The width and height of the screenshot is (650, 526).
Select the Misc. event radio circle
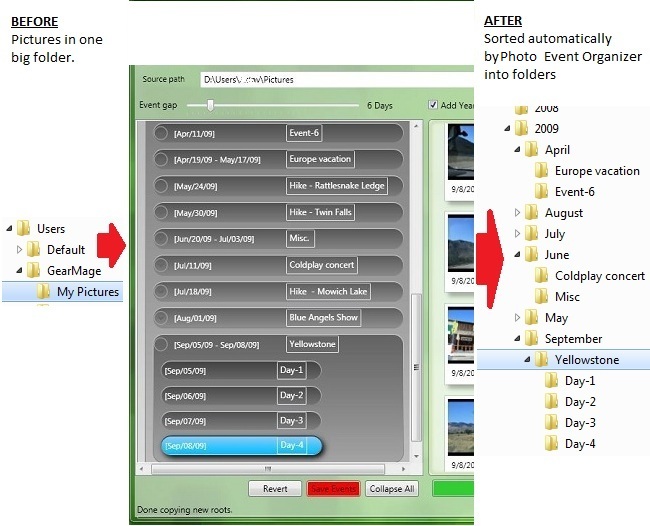[x=160, y=239]
